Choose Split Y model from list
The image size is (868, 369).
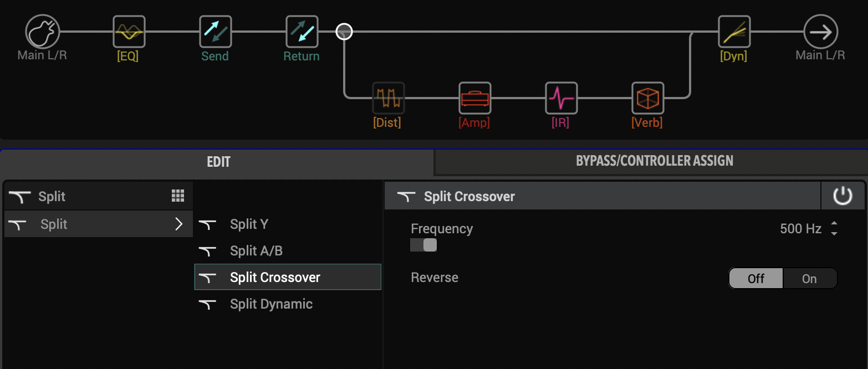pos(249,224)
